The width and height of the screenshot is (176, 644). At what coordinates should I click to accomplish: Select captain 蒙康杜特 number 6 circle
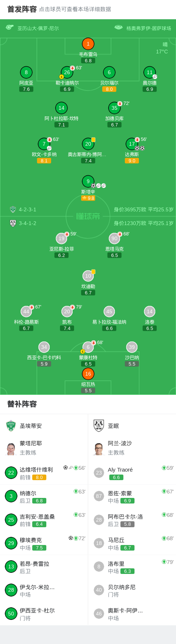(x=88, y=347)
